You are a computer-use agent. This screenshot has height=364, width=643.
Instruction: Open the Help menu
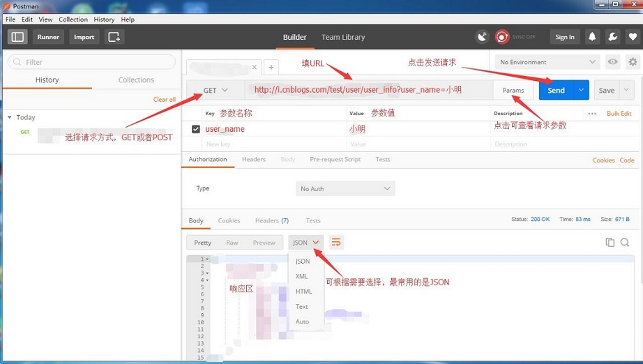point(128,20)
